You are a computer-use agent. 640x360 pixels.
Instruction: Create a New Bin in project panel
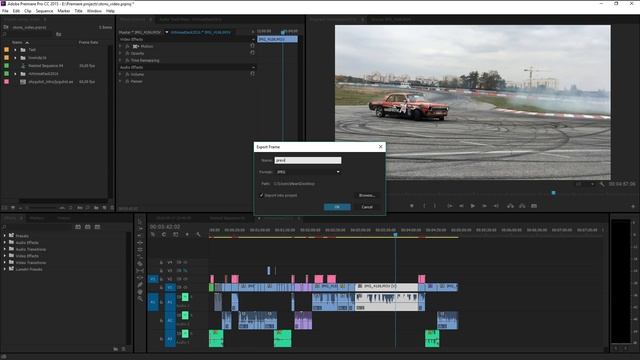click(x=96, y=208)
